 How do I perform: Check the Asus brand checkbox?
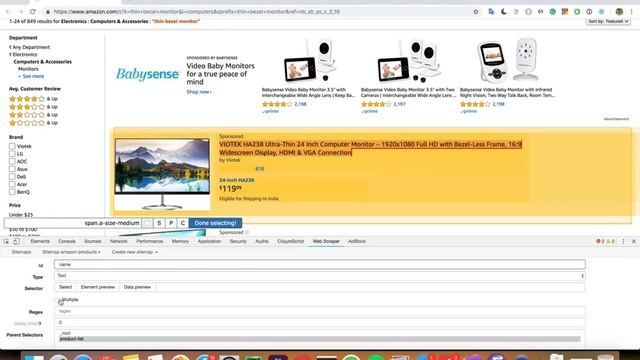click(x=12, y=169)
